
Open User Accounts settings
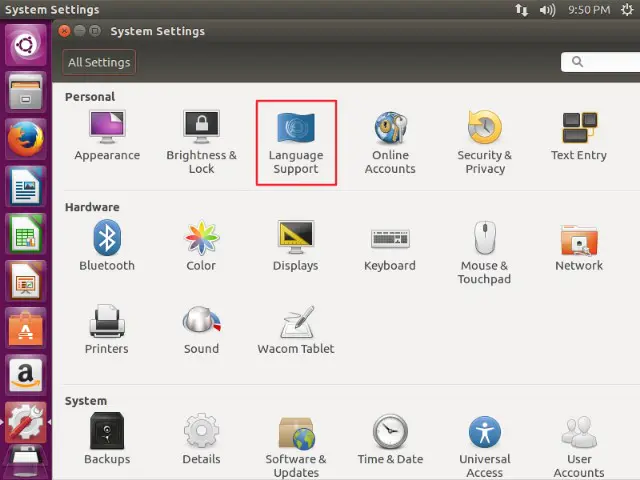click(x=579, y=446)
